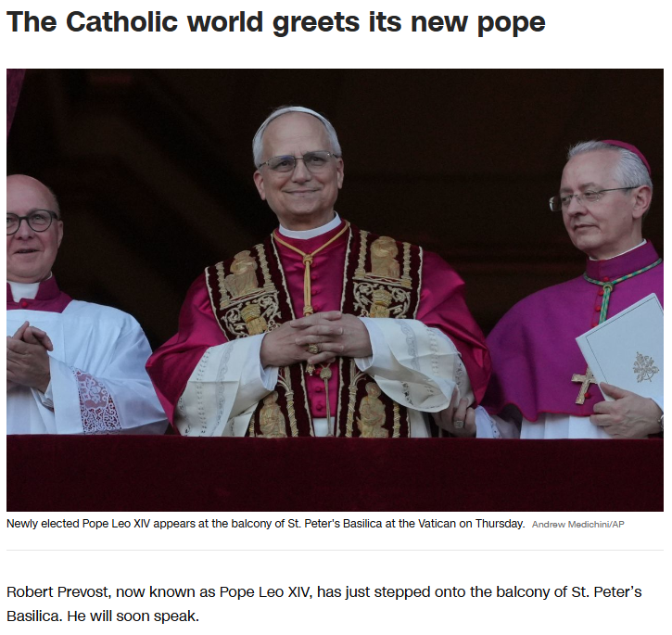
Task: Open the main balcony photo
Action: click(x=335, y=289)
